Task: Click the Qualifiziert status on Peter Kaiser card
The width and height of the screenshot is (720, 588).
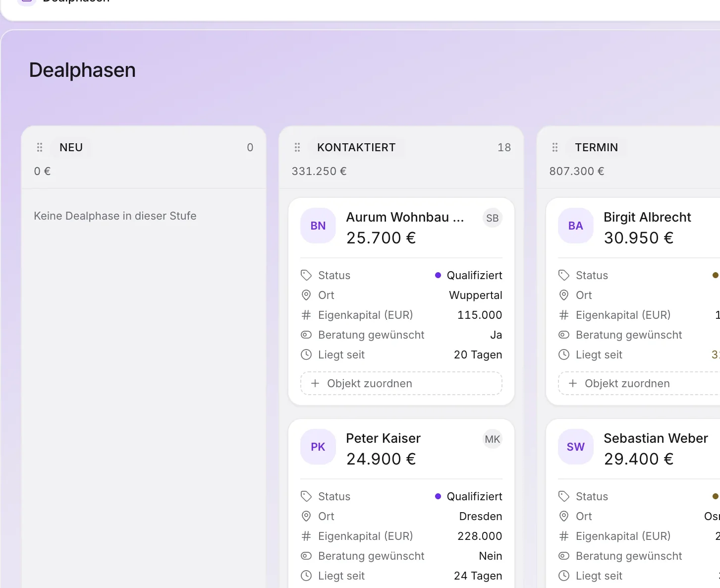Action: point(469,496)
